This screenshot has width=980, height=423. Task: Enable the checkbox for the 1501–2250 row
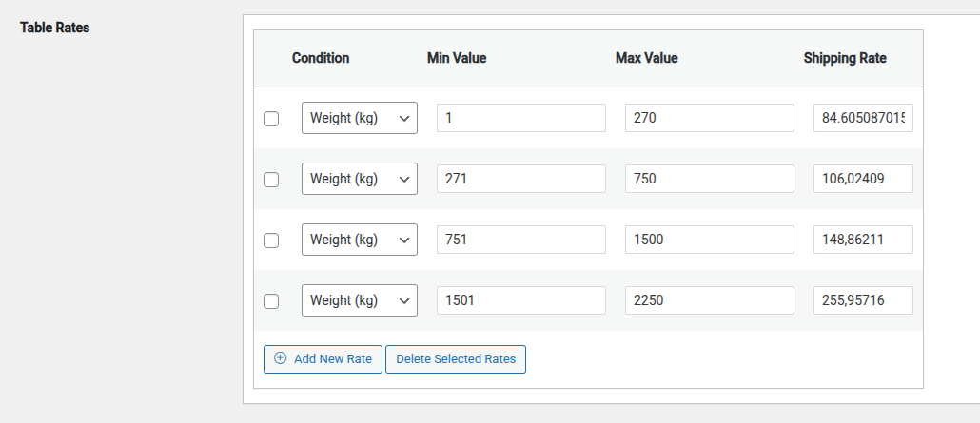[x=271, y=301]
